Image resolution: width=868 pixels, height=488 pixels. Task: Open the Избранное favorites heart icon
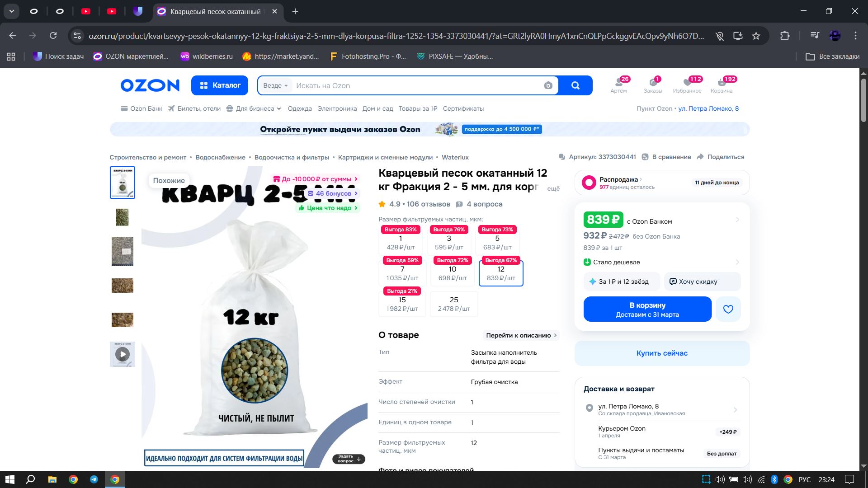coord(687,85)
